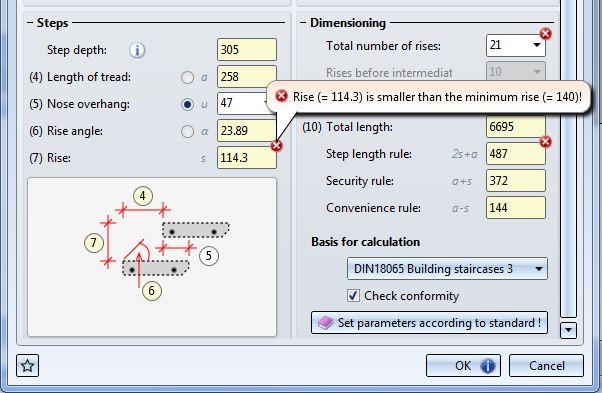Click the 'Steps' section heading

(x=53, y=23)
